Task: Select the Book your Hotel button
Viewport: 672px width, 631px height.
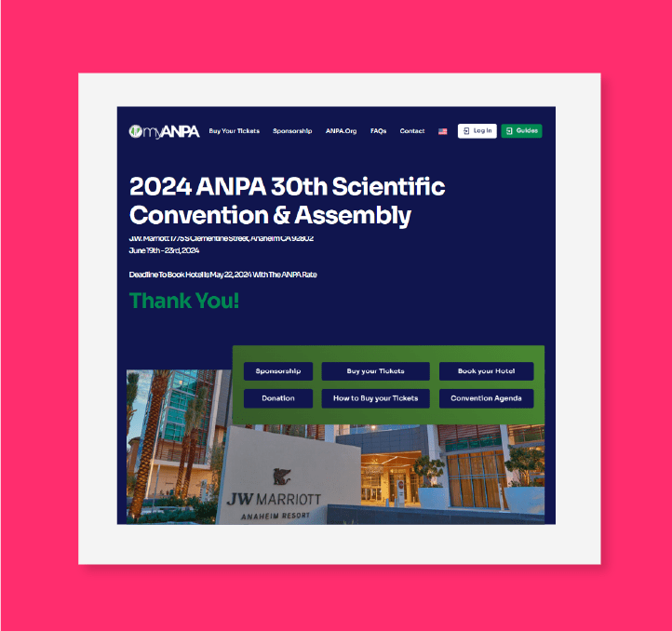Action: (x=486, y=371)
